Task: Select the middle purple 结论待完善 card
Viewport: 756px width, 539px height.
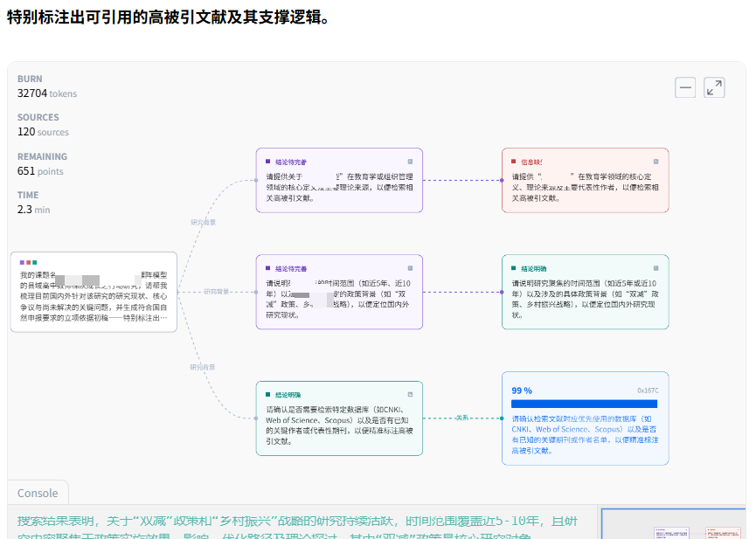Action: click(339, 293)
